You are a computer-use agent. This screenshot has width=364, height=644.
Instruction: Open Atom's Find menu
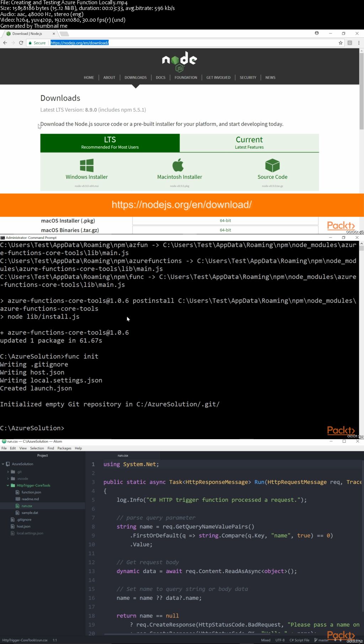[51, 448]
